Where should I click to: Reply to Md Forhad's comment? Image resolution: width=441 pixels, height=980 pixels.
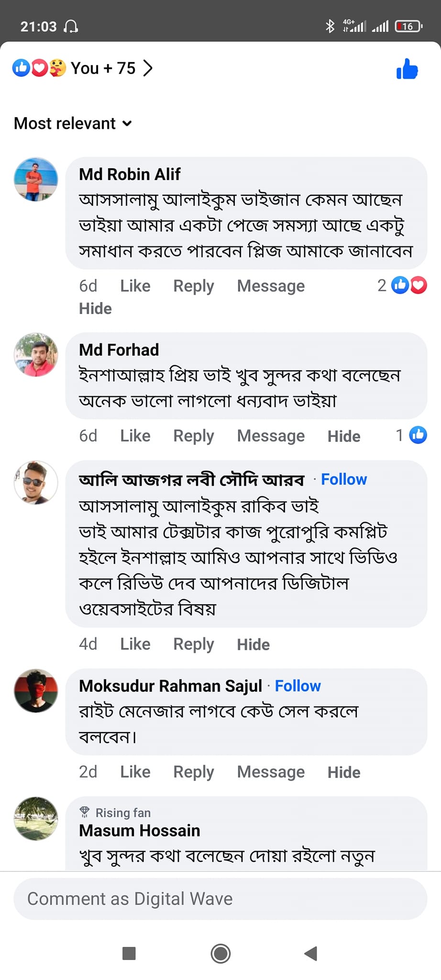click(x=193, y=436)
